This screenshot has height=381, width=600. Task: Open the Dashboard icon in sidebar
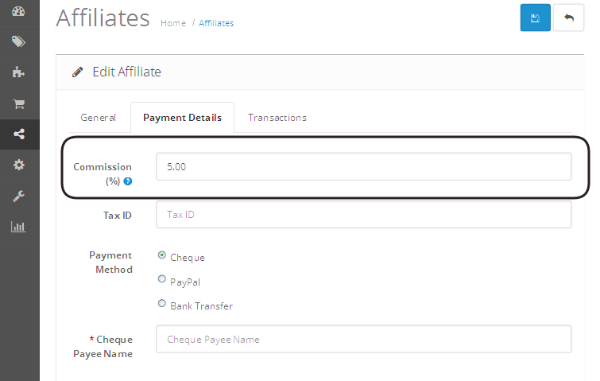[x=18, y=11]
